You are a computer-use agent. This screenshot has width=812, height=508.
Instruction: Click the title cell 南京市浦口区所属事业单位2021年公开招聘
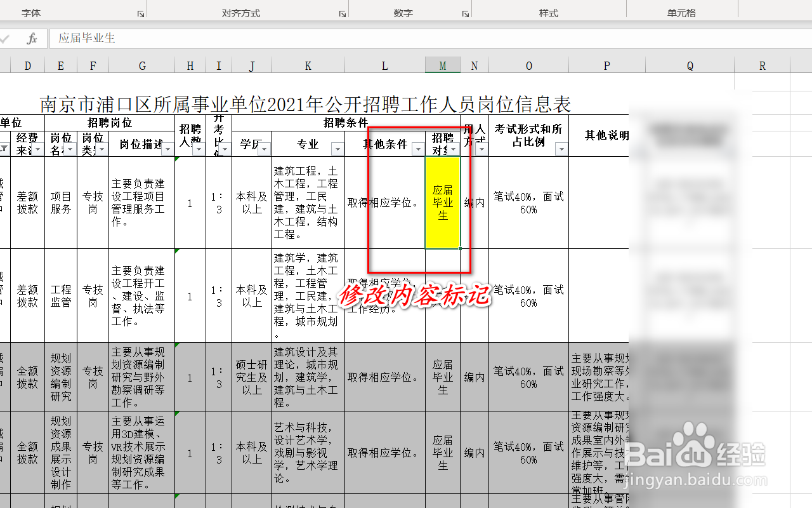point(306,104)
